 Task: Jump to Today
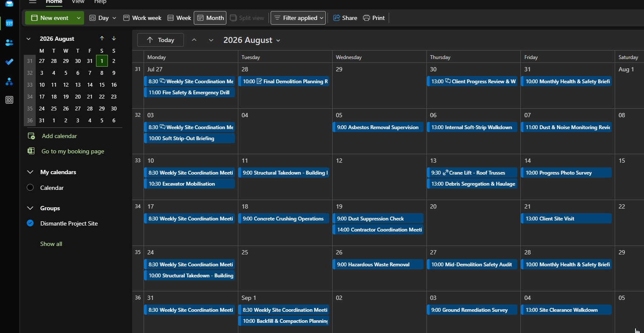[161, 40]
